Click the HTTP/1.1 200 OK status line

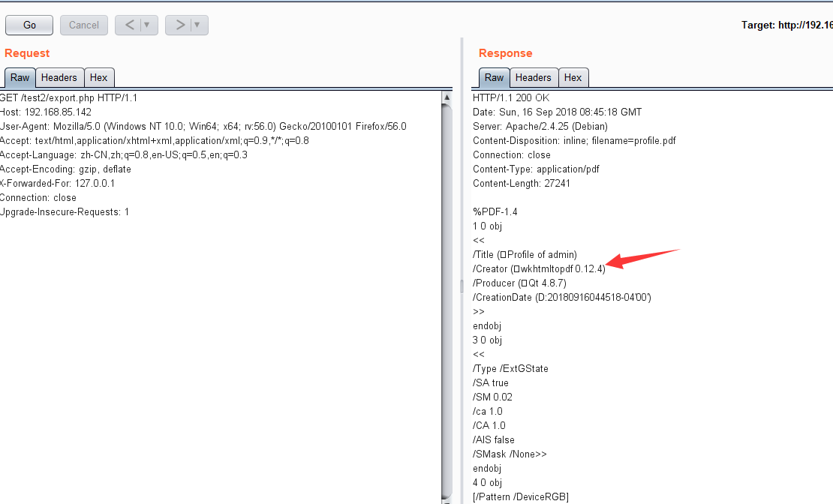tap(511, 97)
